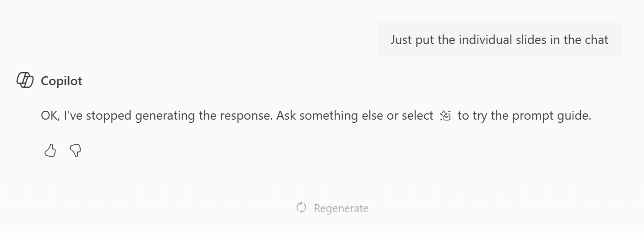Select the prompt guide sparkle icon
Viewport: 644px width, 233px height.
[x=445, y=115]
